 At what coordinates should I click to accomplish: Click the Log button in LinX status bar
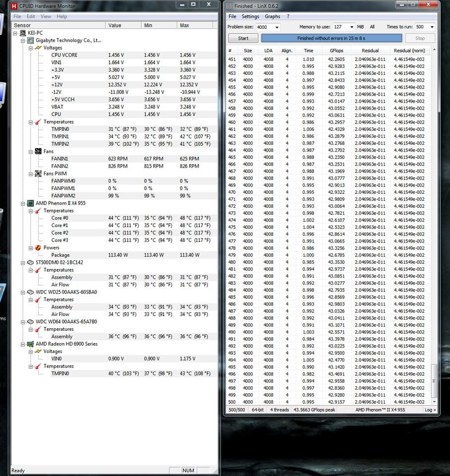click(x=429, y=410)
